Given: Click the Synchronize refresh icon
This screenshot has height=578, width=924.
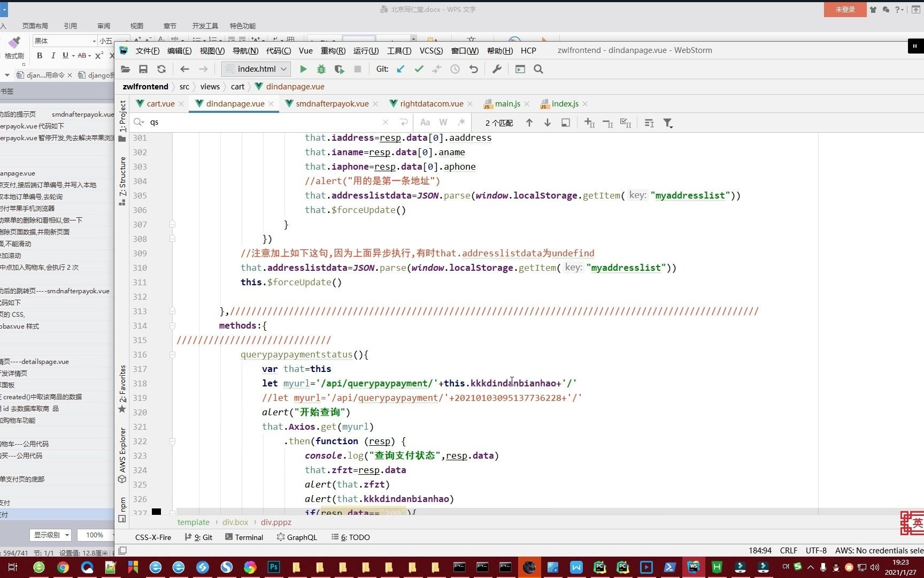Looking at the screenshot, I should click(x=161, y=69).
